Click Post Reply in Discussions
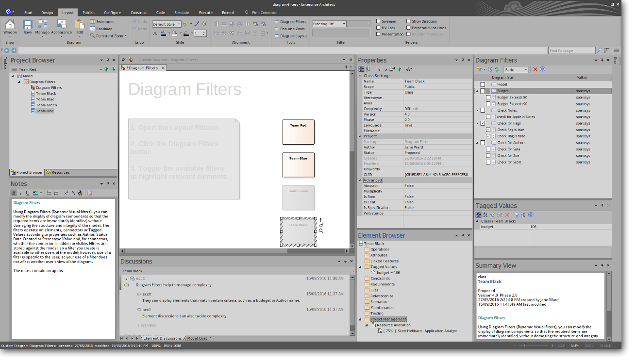This screenshot has height=364, width=636. [148, 325]
